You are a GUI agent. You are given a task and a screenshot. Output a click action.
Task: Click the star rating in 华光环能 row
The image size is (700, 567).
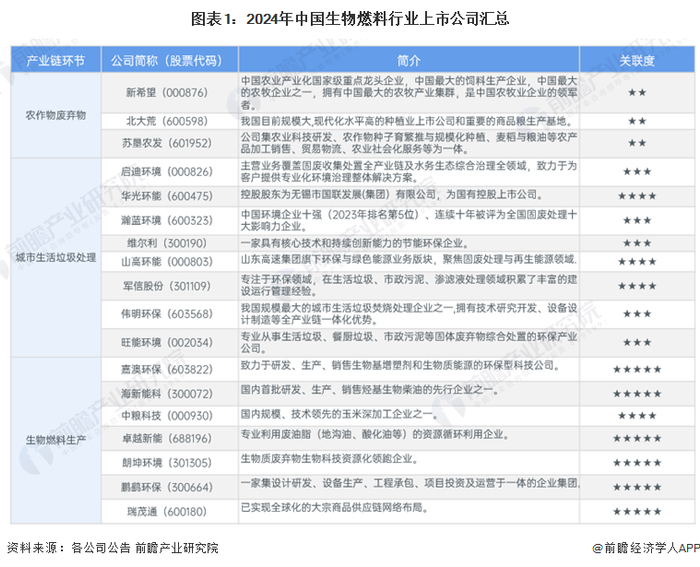click(637, 196)
